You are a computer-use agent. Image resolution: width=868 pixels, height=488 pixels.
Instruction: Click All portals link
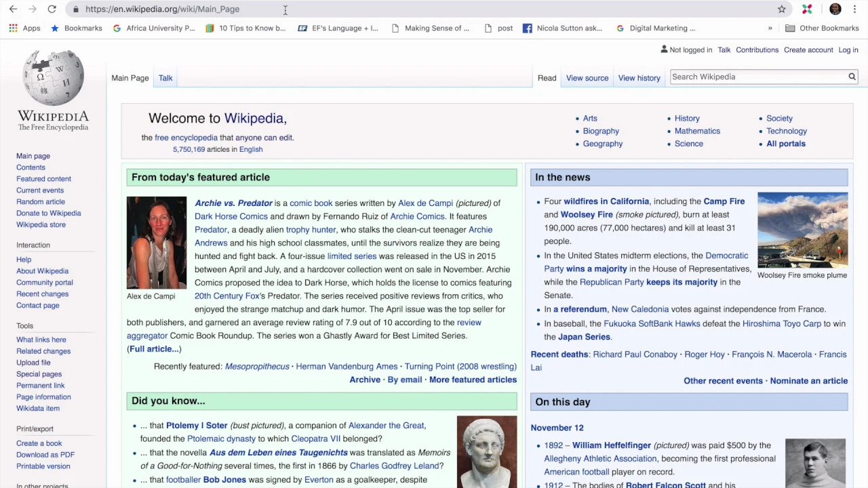point(786,144)
